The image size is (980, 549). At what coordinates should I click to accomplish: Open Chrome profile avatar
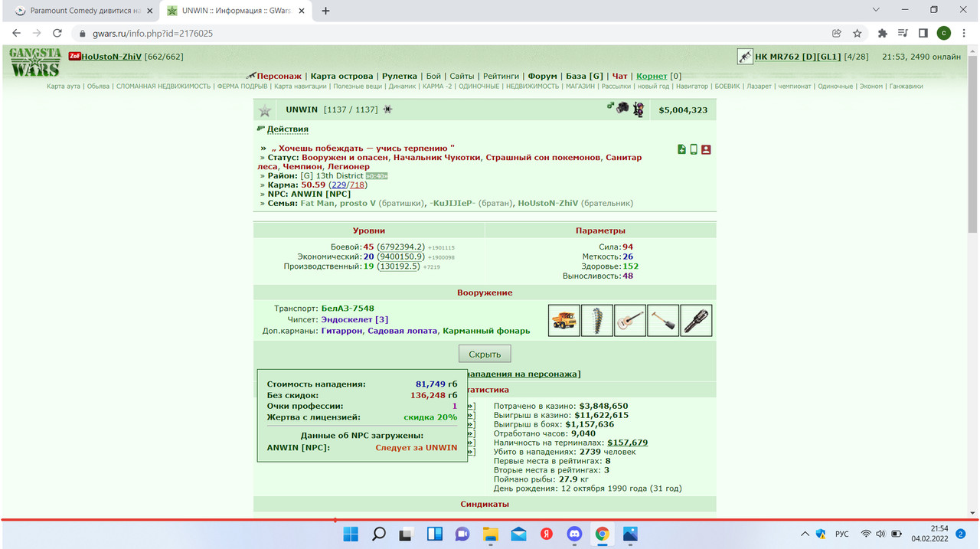click(x=944, y=33)
